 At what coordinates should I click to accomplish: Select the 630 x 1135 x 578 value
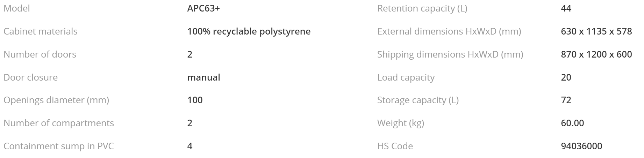[596, 31]
